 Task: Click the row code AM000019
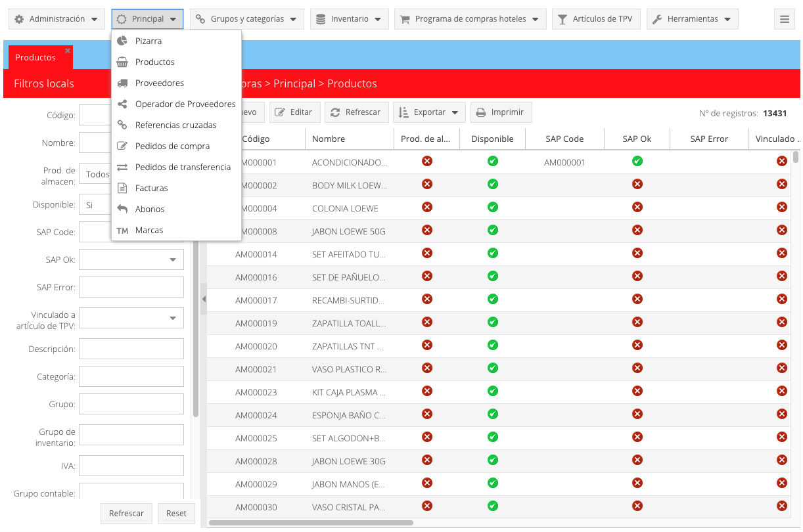pos(256,323)
